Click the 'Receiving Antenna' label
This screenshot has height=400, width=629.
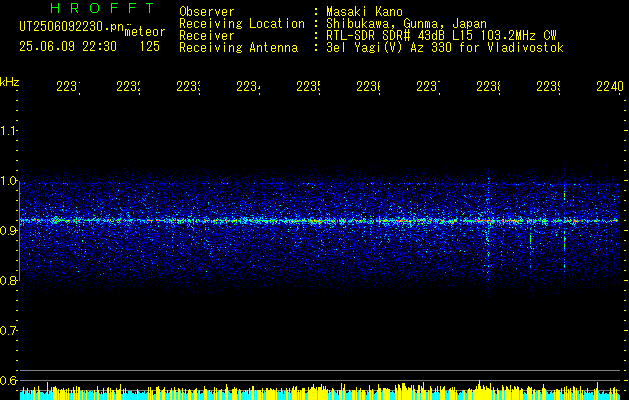pos(239,48)
